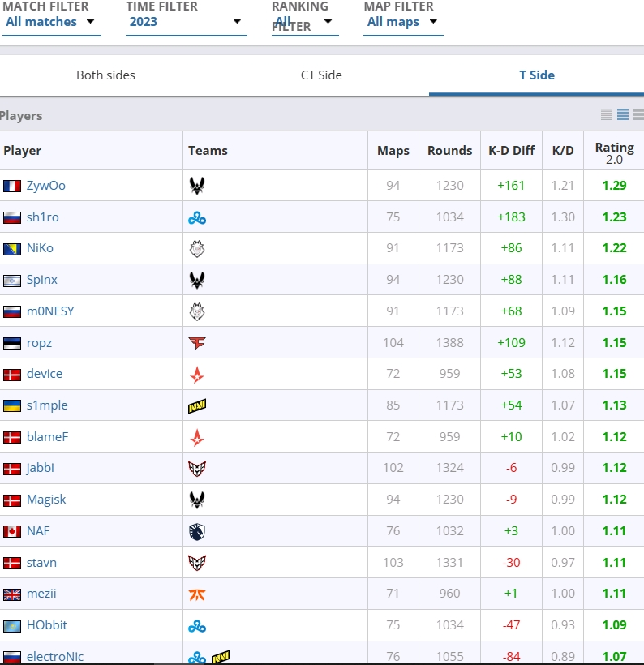Open the Map Filter 'All maps' dropdown
This screenshot has height=665, width=644.
tap(403, 22)
